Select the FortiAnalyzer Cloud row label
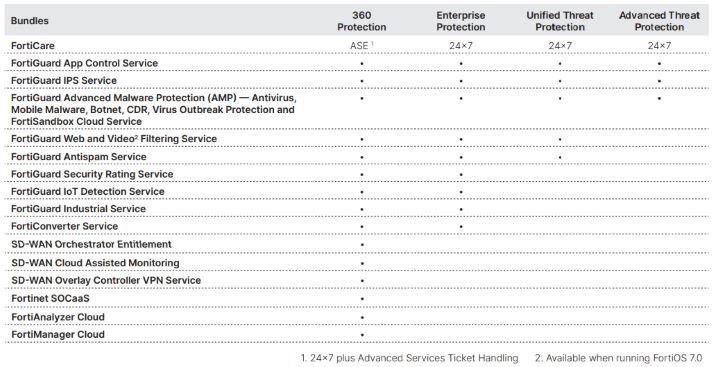Screen dimensions: 714x367 click(x=58, y=317)
